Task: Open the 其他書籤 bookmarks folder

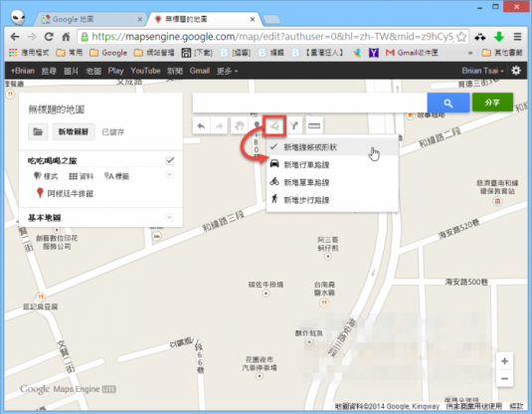Action: tap(502, 53)
